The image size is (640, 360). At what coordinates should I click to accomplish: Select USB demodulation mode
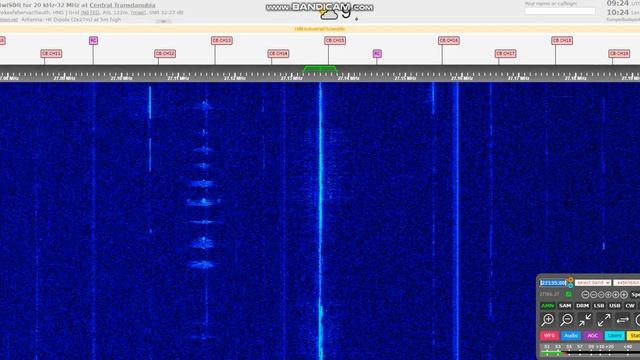coord(615,306)
